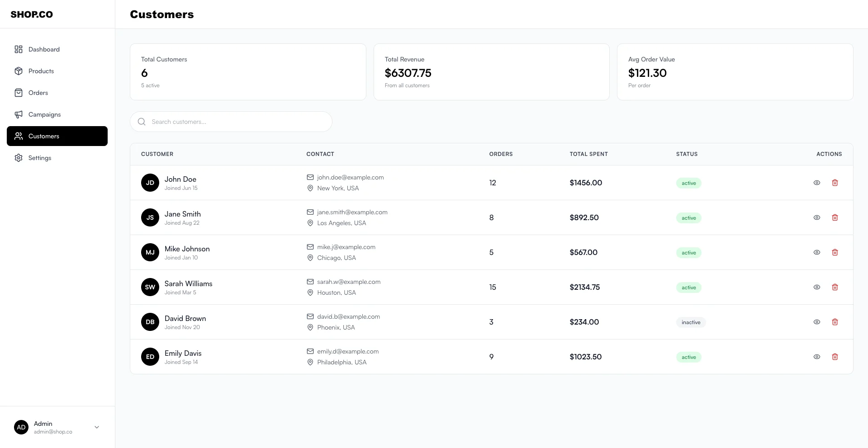Click Sarah Williams' SW avatar
The height and width of the screenshot is (448, 868).
(150, 287)
